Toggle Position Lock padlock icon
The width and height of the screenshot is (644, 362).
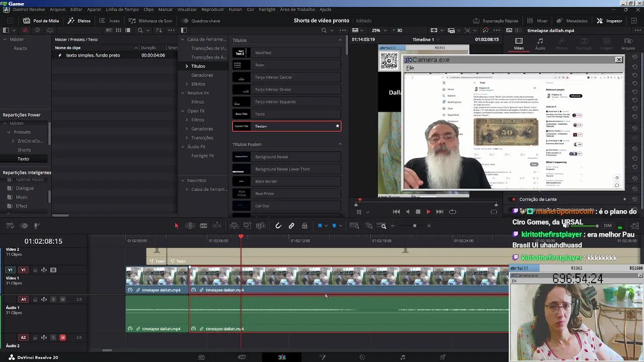(x=304, y=226)
